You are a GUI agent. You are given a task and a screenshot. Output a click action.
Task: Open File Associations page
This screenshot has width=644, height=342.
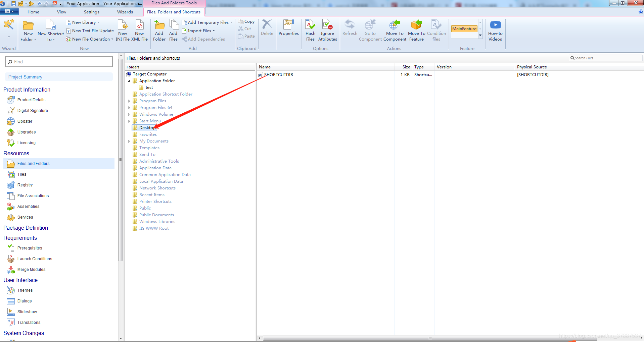pos(33,196)
